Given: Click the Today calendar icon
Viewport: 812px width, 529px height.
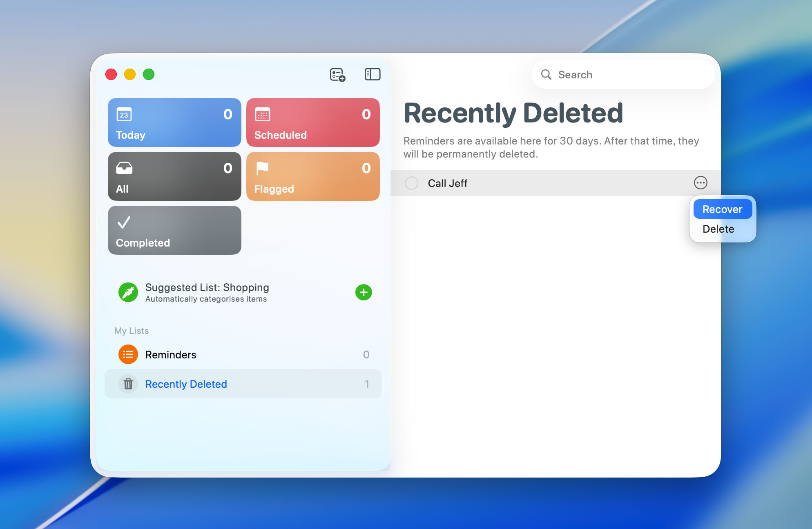Looking at the screenshot, I should click(x=124, y=114).
